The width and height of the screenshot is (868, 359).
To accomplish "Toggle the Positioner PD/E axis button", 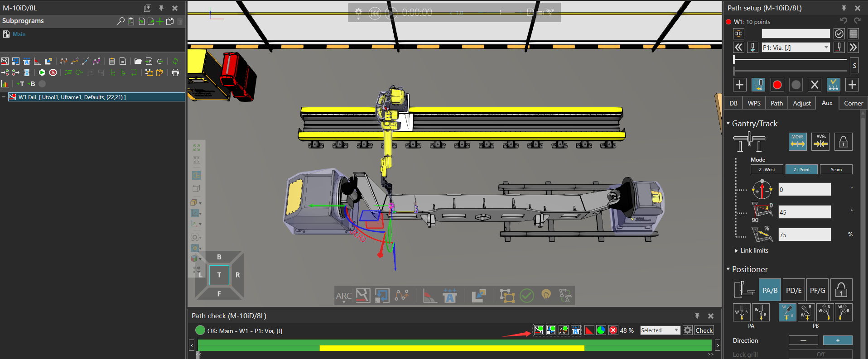I will pos(794,290).
